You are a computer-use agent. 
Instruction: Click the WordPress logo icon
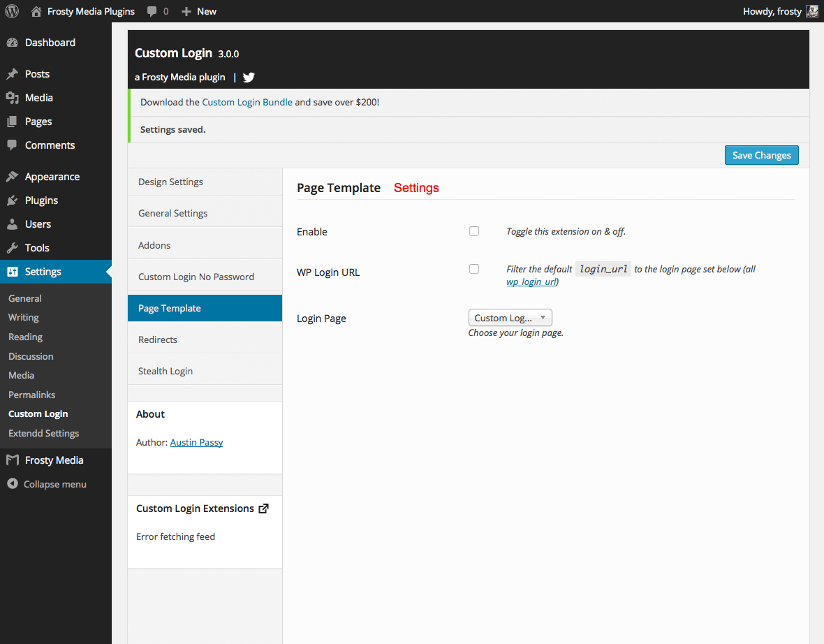pyautogui.click(x=12, y=11)
